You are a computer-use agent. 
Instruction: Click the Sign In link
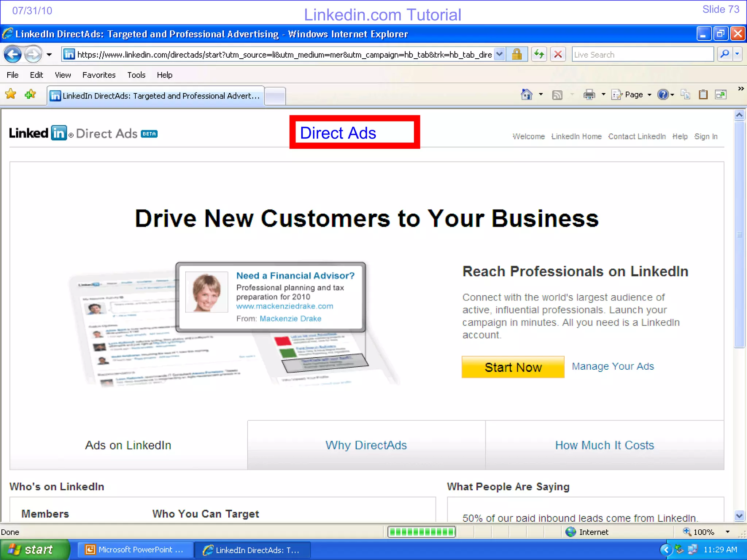[x=706, y=136]
